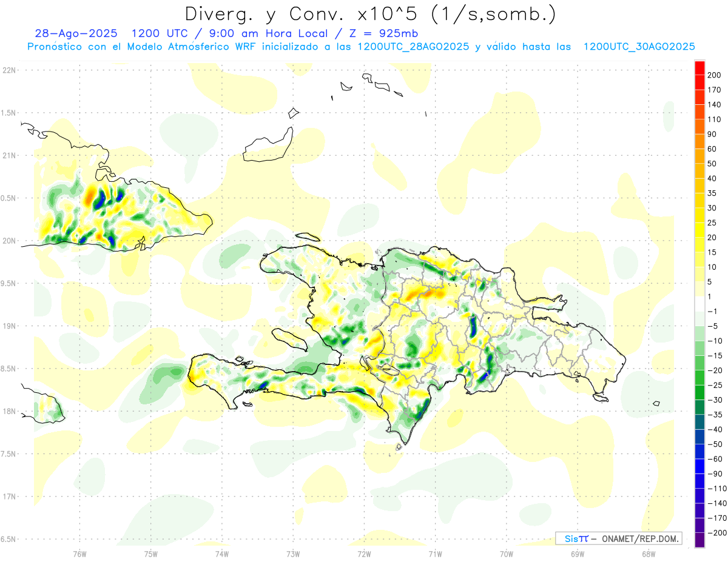Click the positive 170 color scale value

[714, 90]
